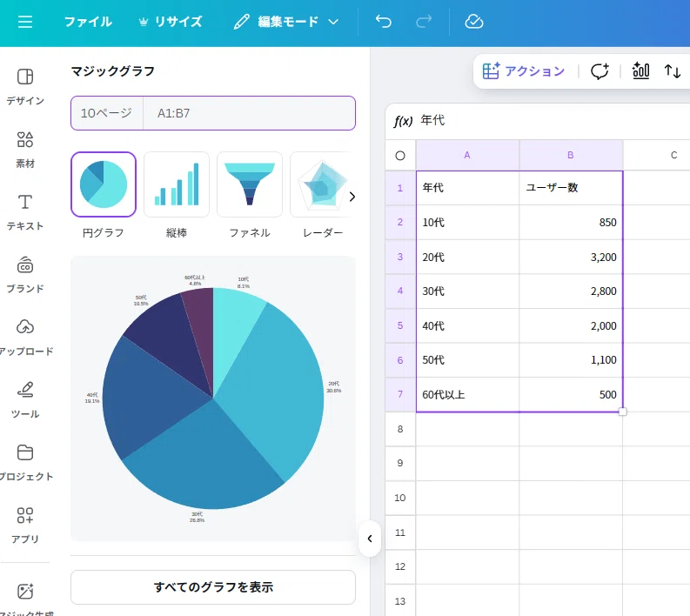Screen dimensions: 690x616
Task: Select column C header
Action: pyautogui.click(x=657, y=156)
